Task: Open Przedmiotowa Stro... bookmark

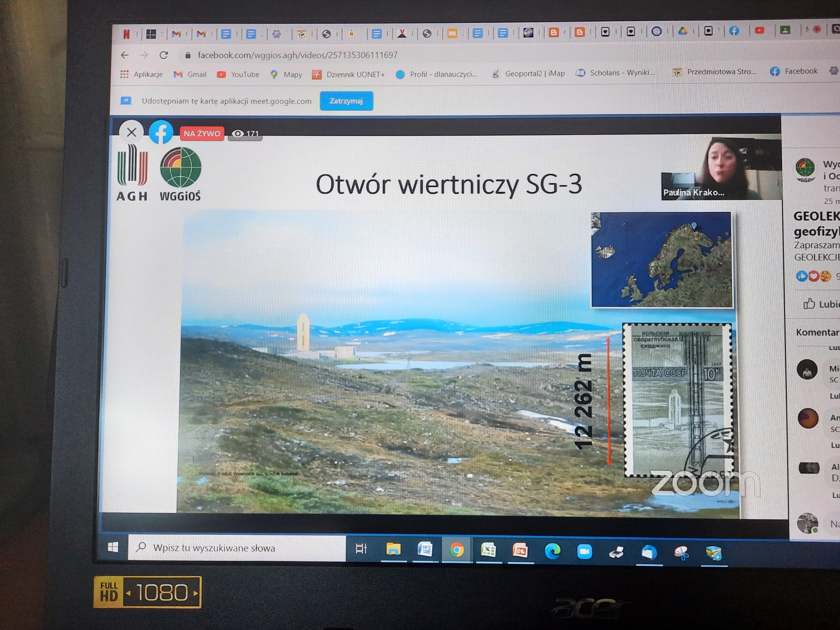Action: pos(714,72)
